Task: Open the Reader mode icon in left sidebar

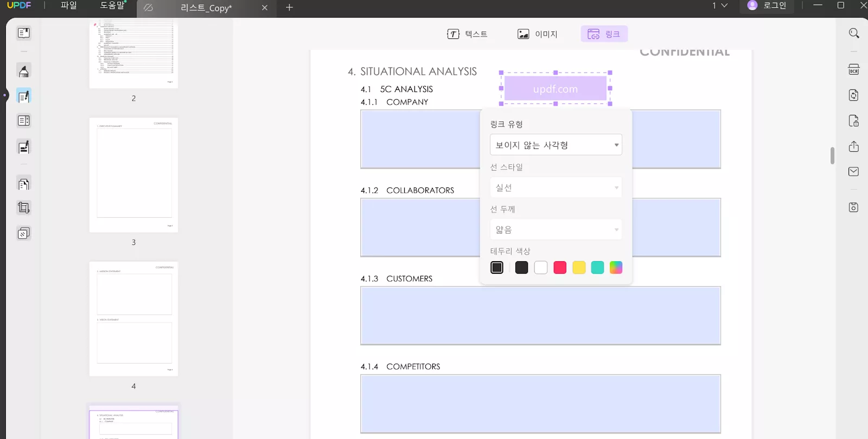Action: [x=24, y=33]
